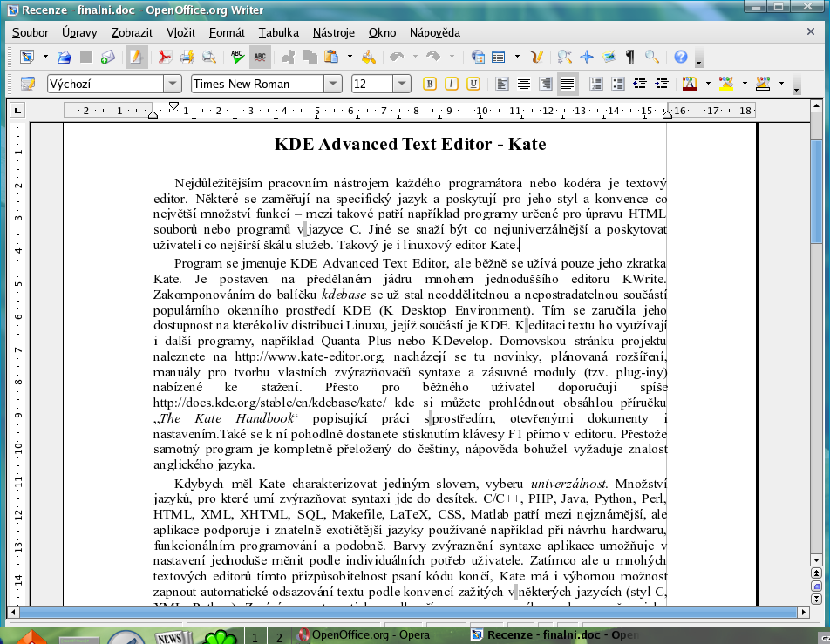Open the Nástroje menu
The width and height of the screenshot is (830, 644).
[333, 33]
